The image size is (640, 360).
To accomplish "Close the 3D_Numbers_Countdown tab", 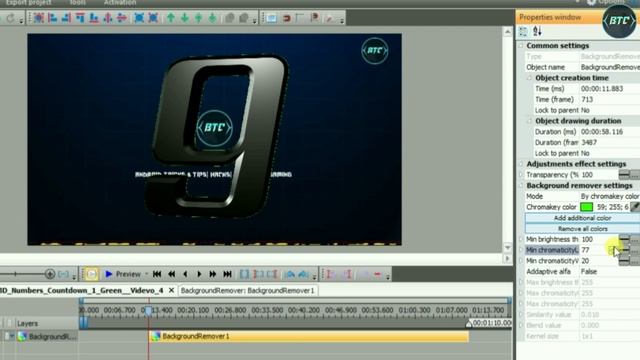I will (x=171, y=290).
